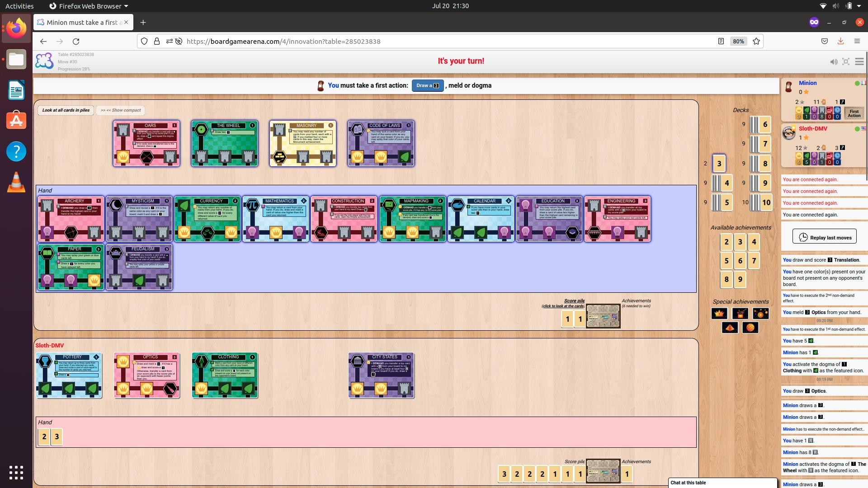868x488 pixels.
Task: Click available achievement number 4
Action: click(x=754, y=242)
